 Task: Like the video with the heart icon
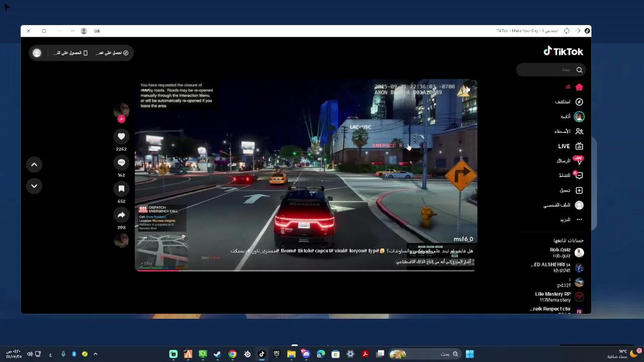click(121, 136)
